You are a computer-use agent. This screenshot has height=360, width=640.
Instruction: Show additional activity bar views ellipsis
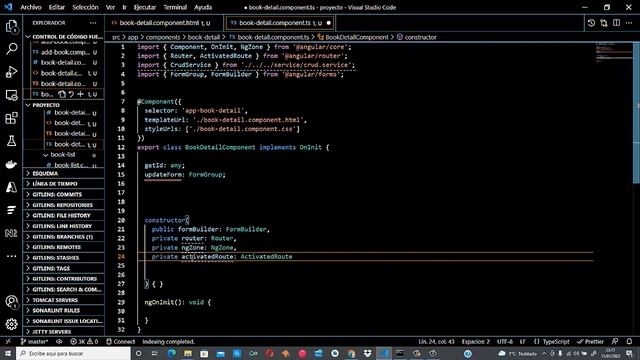(11, 256)
